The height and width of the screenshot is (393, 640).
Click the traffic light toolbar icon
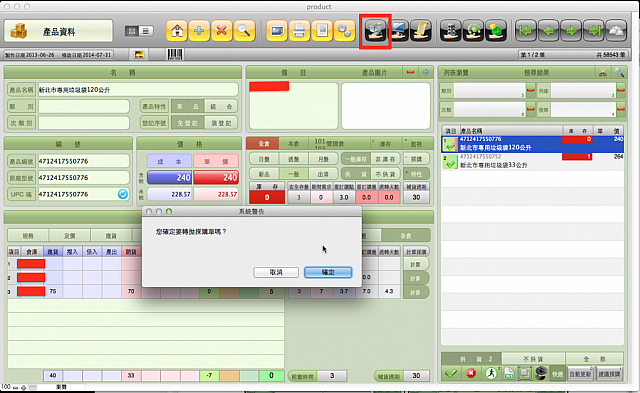click(451, 31)
